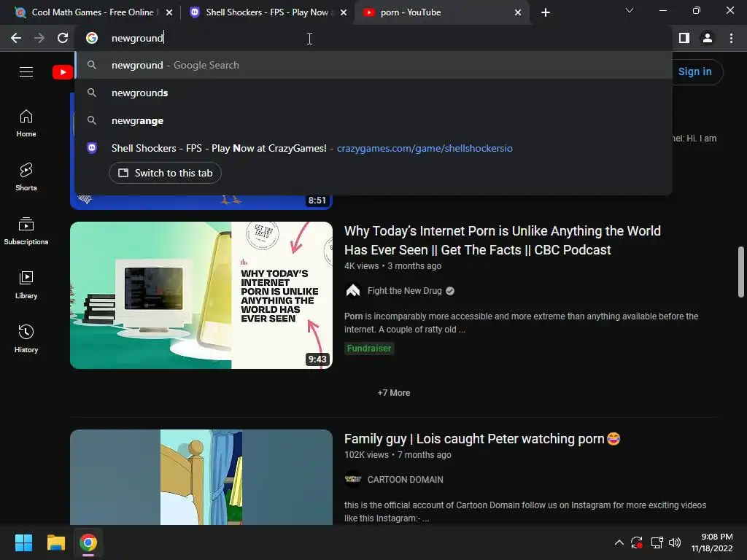This screenshot has height=560, width=747.
Task: Open 'Family guy | Lois caught Peter' title
Action: coord(482,438)
